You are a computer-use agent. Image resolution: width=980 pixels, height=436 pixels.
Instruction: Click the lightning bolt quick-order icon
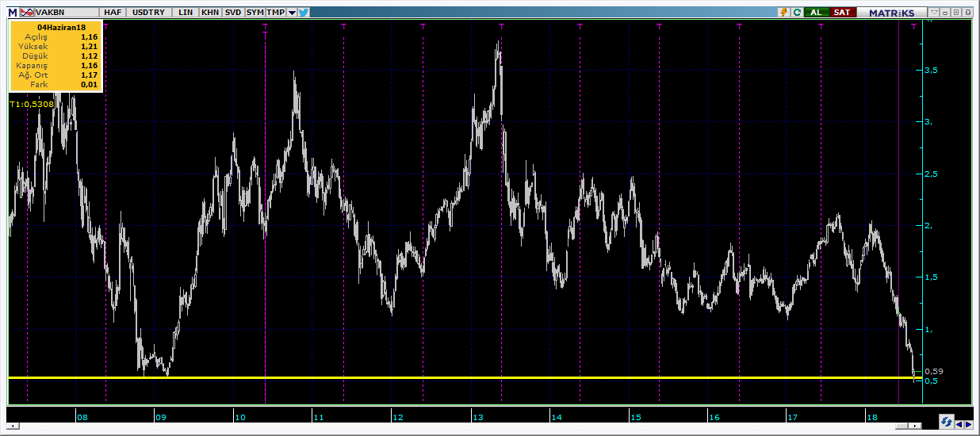pos(784,13)
